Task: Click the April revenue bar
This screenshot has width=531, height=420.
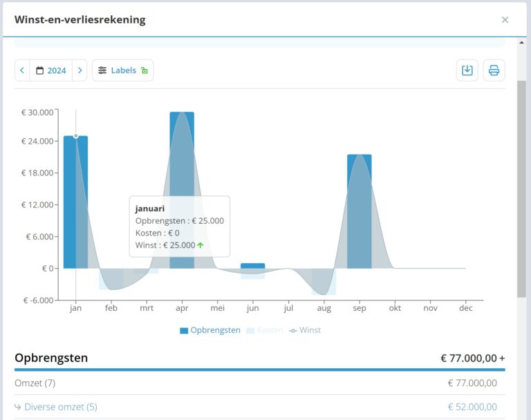Action: click(x=183, y=190)
